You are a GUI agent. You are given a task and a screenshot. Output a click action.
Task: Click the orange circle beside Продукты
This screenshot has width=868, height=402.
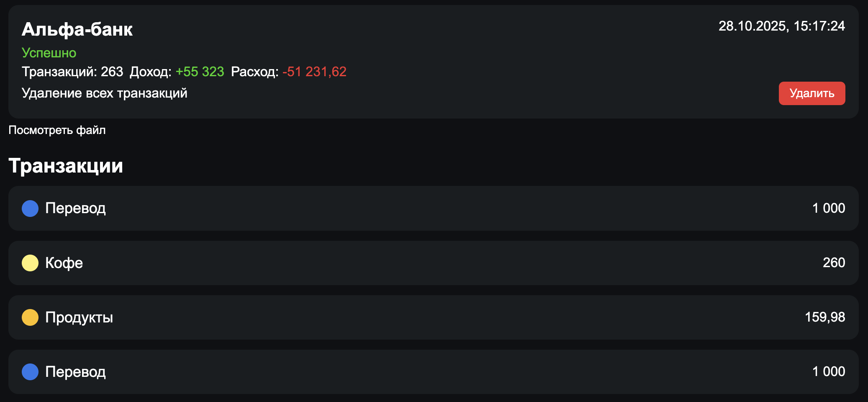click(30, 317)
